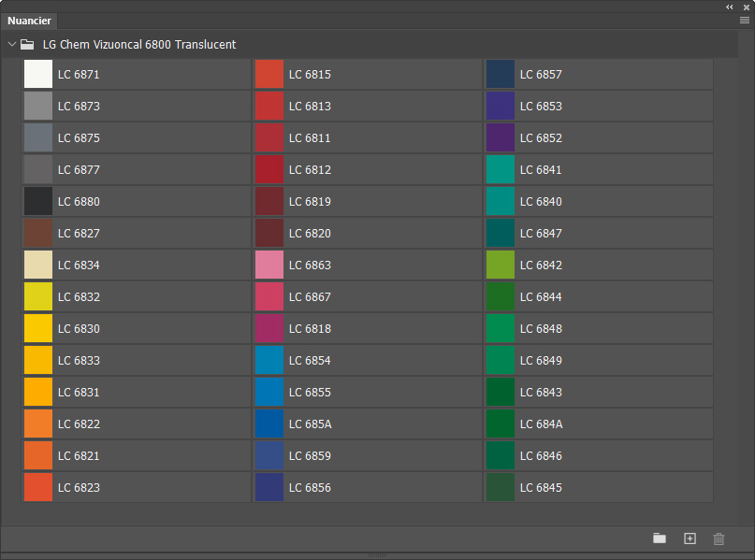
Task: Select the LC 6821 swatch
Action: pos(38,455)
